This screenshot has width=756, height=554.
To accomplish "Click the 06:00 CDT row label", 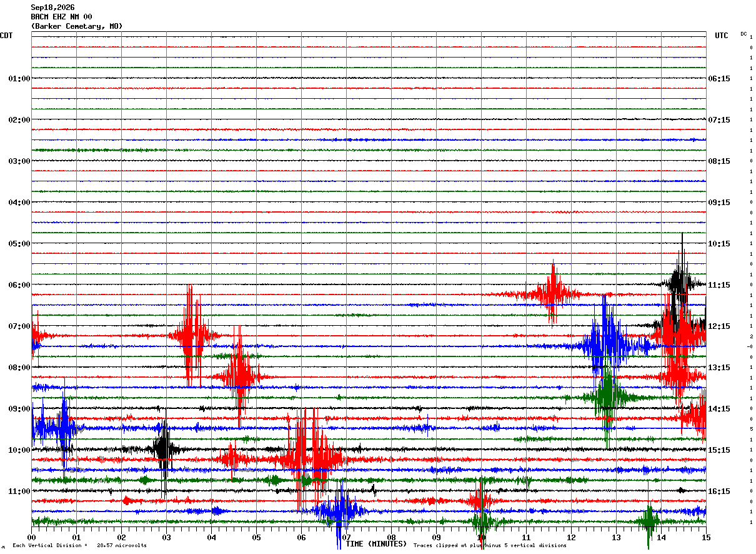I will pyautogui.click(x=19, y=285).
